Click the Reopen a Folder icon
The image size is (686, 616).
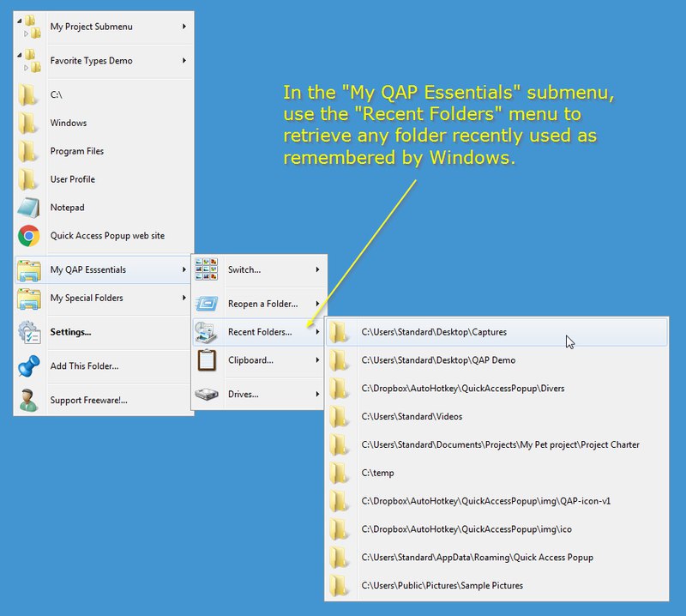point(207,304)
